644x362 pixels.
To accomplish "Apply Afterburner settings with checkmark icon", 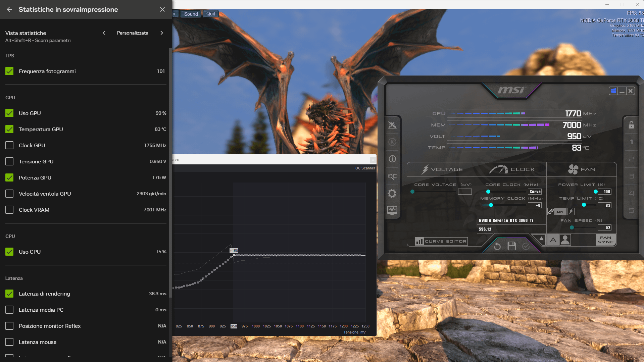I will pos(526,247).
